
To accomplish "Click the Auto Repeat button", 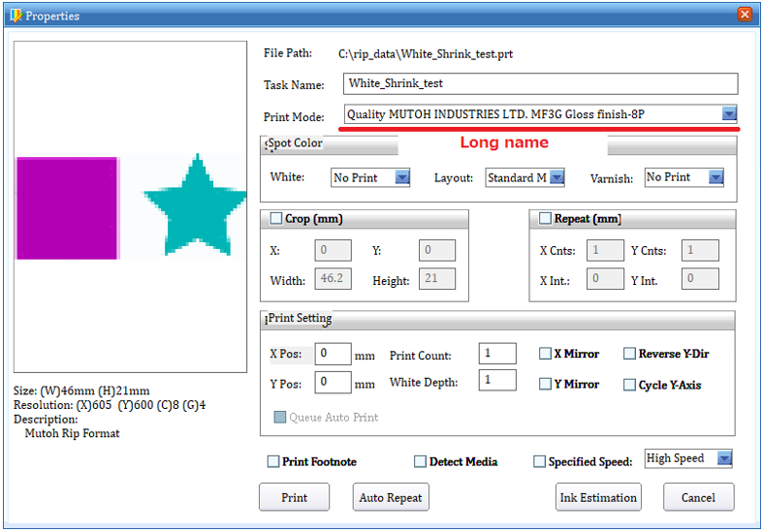I will (390, 497).
